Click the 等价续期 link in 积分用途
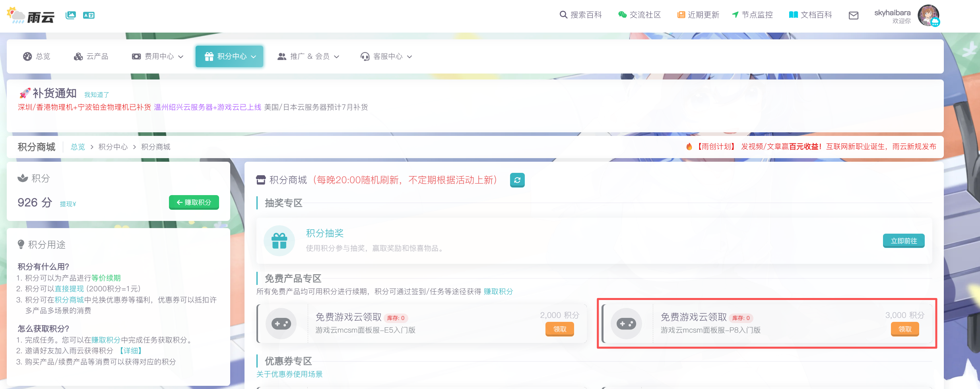This screenshot has width=980, height=389. click(x=106, y=278)
